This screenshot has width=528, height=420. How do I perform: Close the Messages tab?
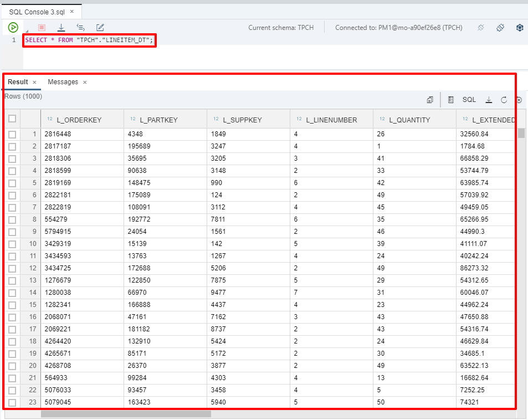pos(85,82)
